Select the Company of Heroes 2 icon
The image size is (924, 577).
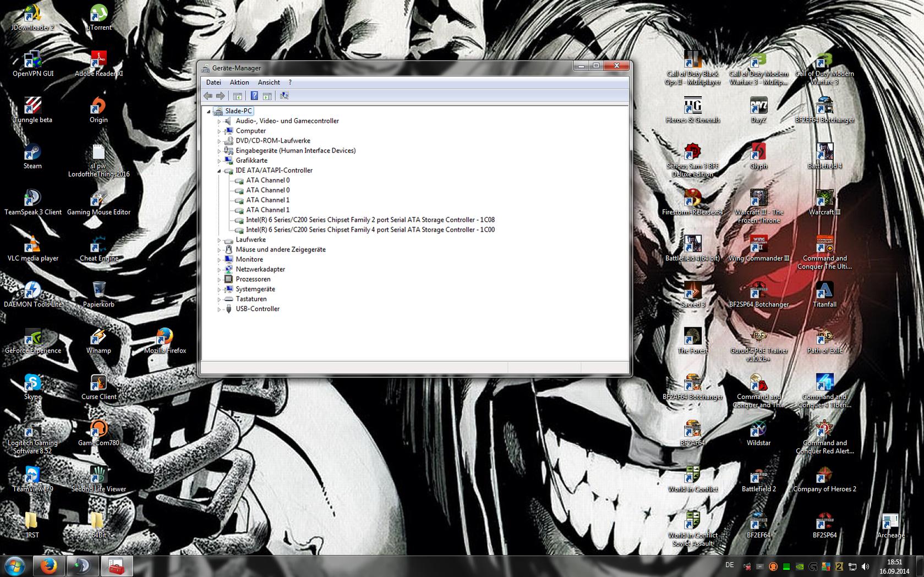824,479
